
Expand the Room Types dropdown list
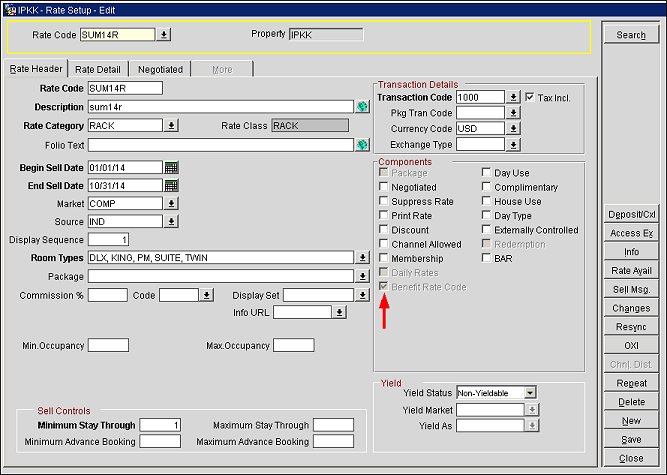click(362, 257)
